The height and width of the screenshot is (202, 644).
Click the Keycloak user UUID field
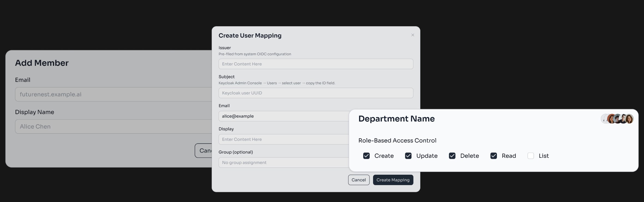point(316,93)
